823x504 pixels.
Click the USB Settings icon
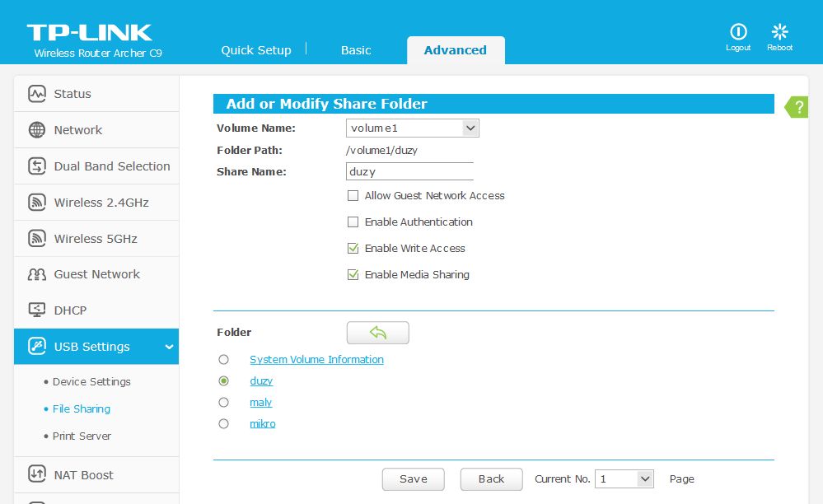tap(37, 346)
